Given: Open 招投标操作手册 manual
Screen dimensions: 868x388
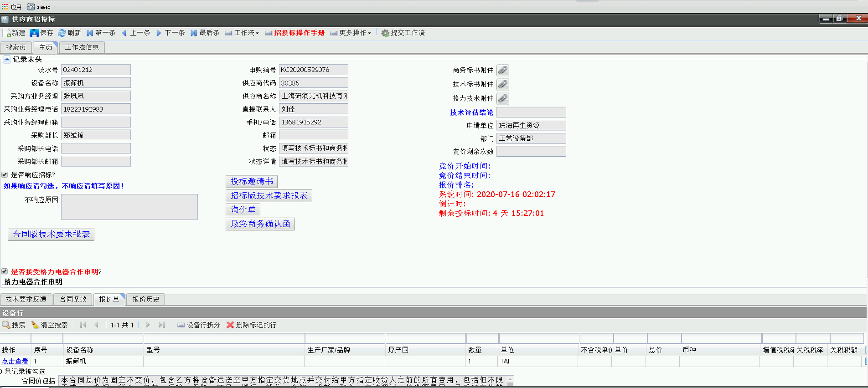Looking at the screenshot, I should (x=295, y=33).
